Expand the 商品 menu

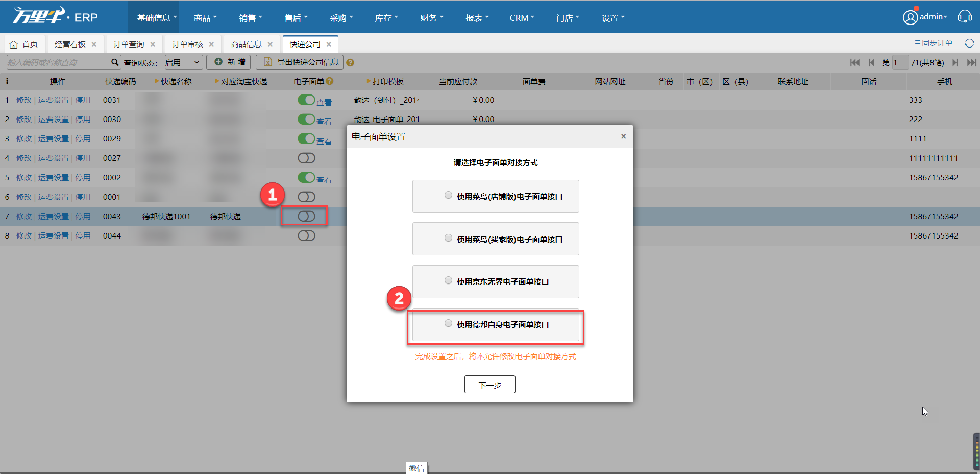coord(205,17)
